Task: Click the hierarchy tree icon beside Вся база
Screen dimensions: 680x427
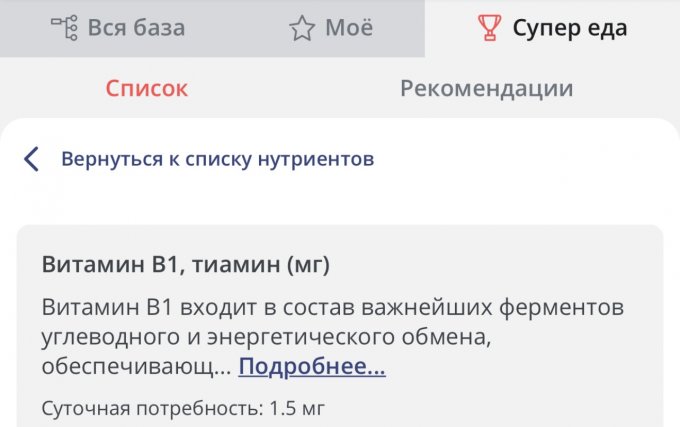Action: point(65,28)
